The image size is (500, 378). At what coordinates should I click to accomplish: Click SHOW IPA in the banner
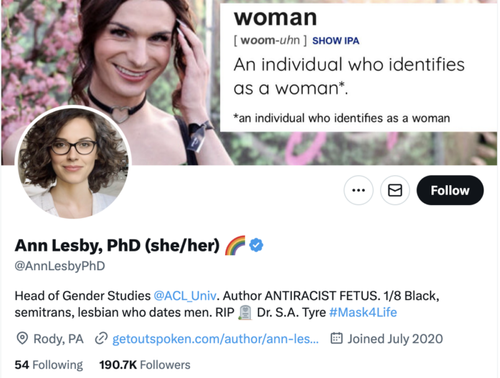[x=336, y=41]
